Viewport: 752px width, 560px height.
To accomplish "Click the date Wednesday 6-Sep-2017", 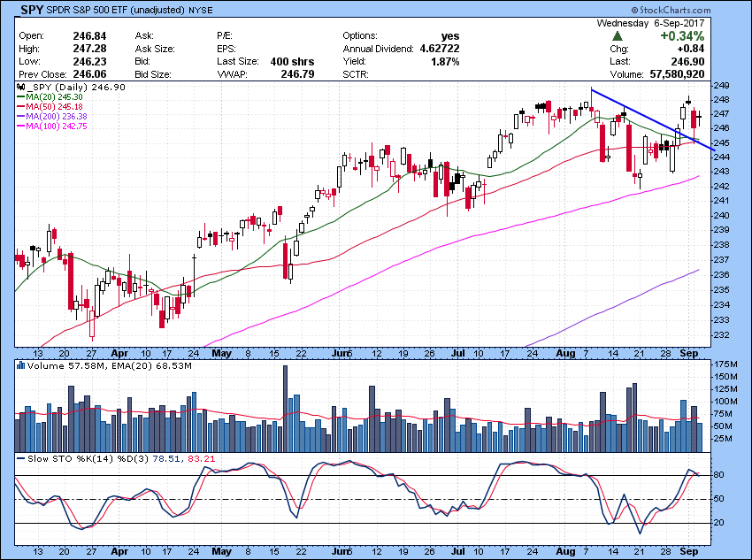I will click(651, 23).
